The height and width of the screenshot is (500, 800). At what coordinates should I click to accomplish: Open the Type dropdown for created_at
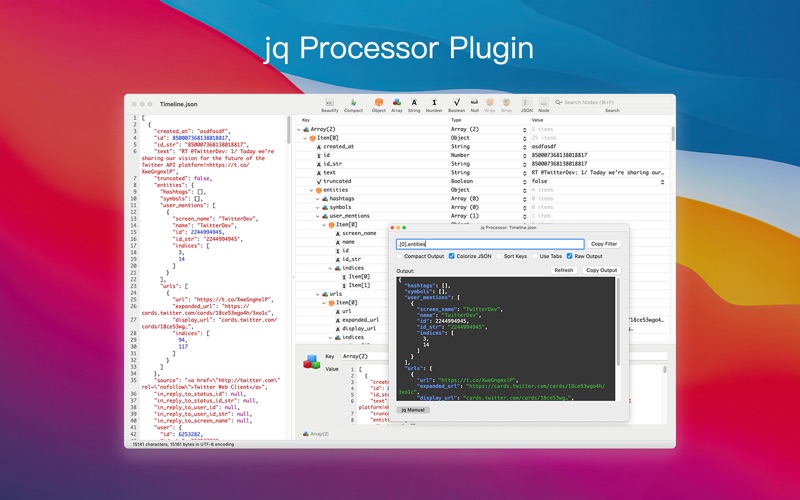524,146
